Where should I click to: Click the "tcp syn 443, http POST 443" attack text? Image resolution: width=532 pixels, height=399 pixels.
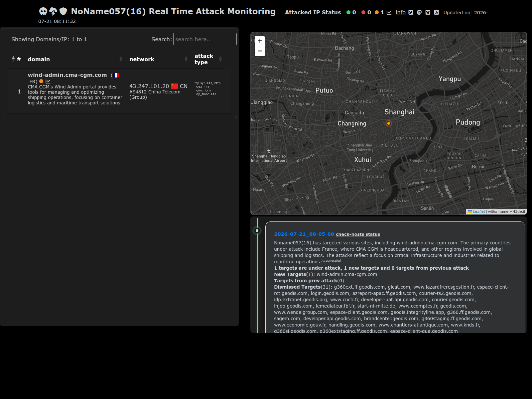[x=207, y=85]
